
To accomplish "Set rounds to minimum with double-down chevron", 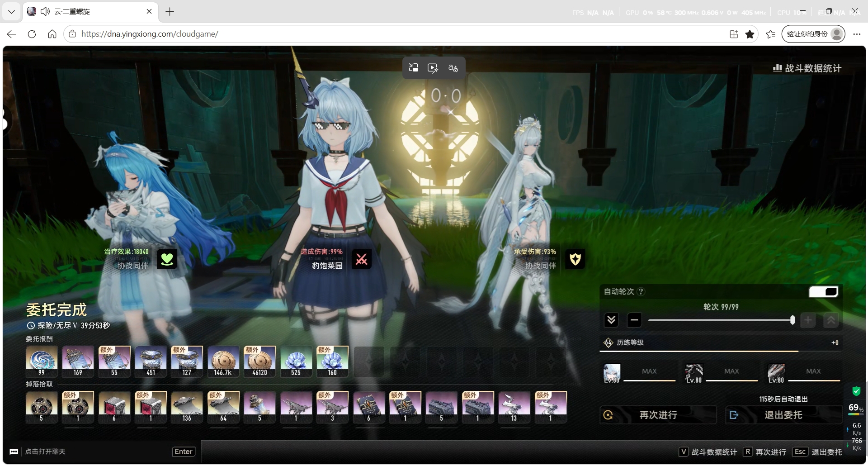I will pyautogui.click(x=611, y=320).
